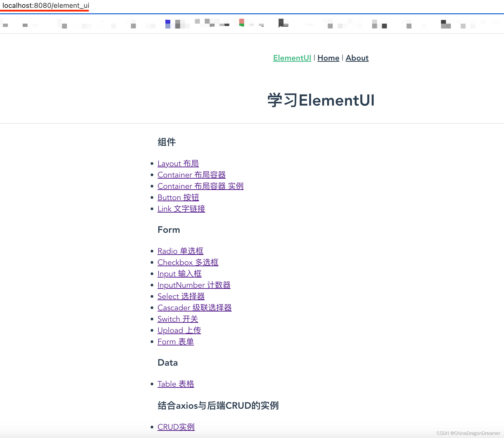Navigate to Radio 单选框 component

coord(180,251)
